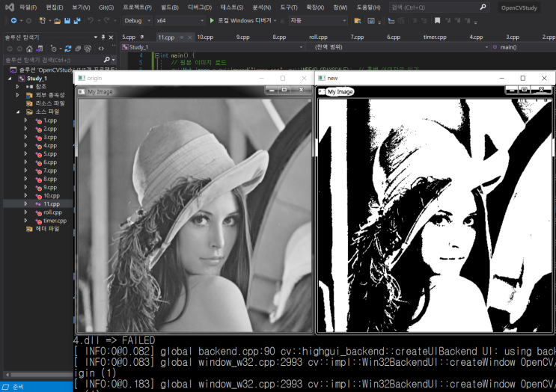Open the Debug configuration dropdown
Viewport: 556px width, 392px height.
137,20
